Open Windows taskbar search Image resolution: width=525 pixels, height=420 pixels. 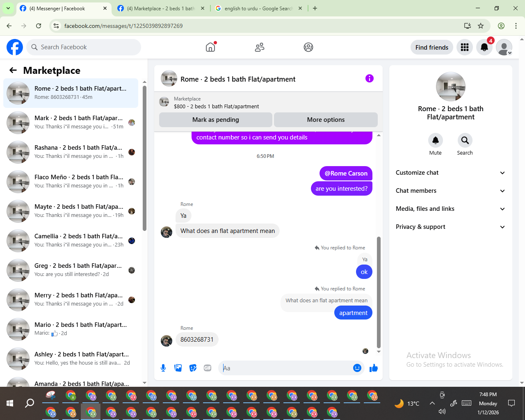[x=30, y=403]
